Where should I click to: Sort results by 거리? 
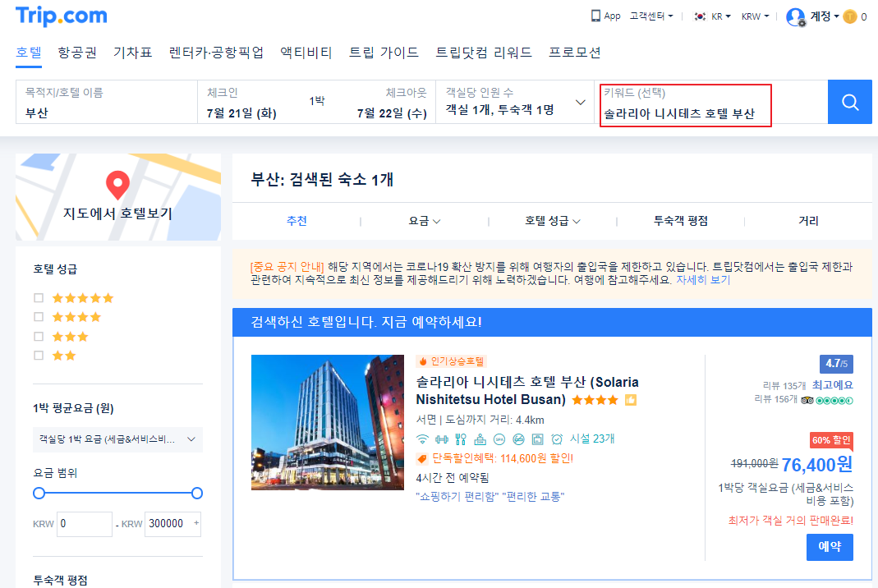coord(808,221)
